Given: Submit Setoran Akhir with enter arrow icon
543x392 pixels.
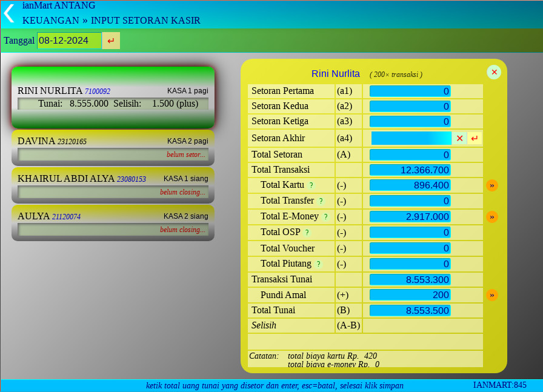Looking at the screenshot, I should tap(475, 138).
